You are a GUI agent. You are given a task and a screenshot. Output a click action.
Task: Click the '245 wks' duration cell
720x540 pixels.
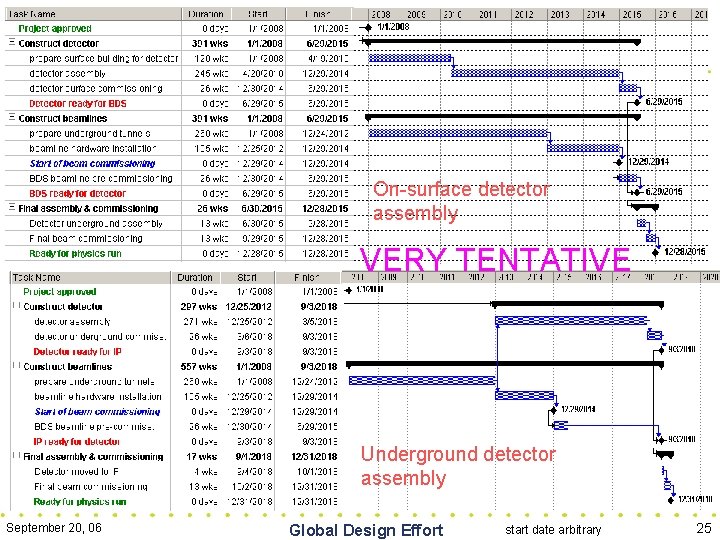pyautogui.click(x=206, y=73)
